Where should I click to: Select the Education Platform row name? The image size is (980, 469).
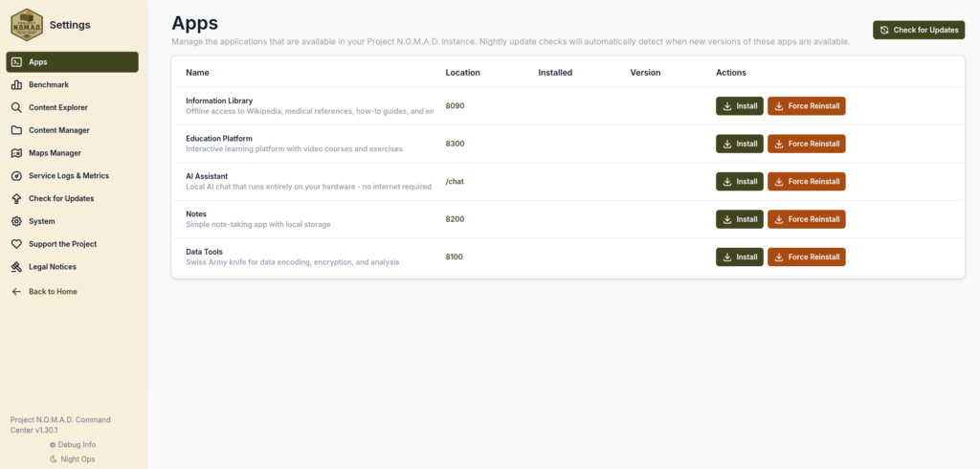[x=219, y=138]
